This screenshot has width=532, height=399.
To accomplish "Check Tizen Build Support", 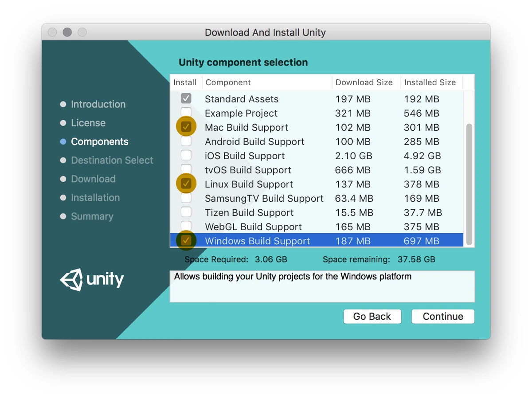I will [186, 212].
